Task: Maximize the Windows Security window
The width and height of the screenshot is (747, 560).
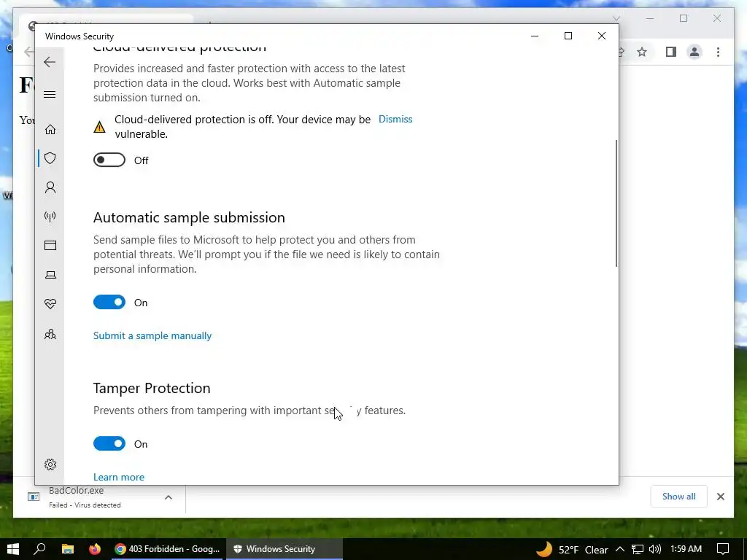Action: click(x=568, y=36)
